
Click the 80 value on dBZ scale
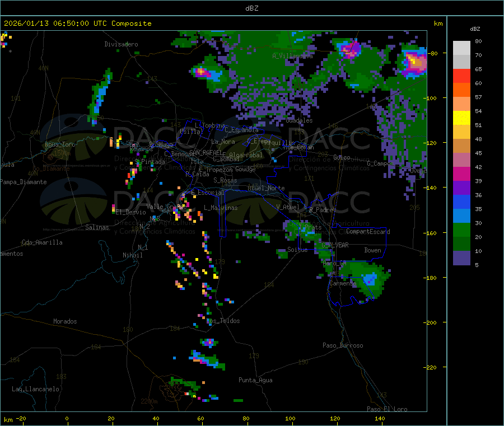pyautogui.click(x=478, y=41)
